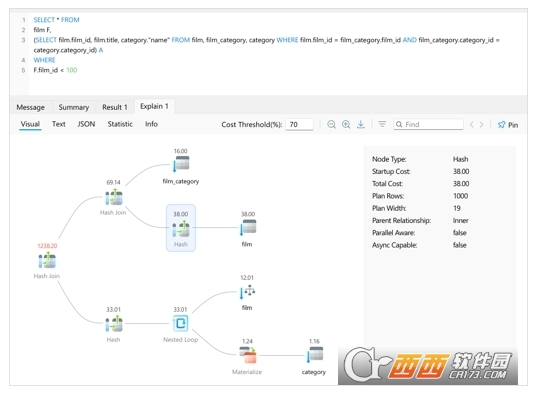
Task: Go to next find result
Action: click(x=481, y=125)
